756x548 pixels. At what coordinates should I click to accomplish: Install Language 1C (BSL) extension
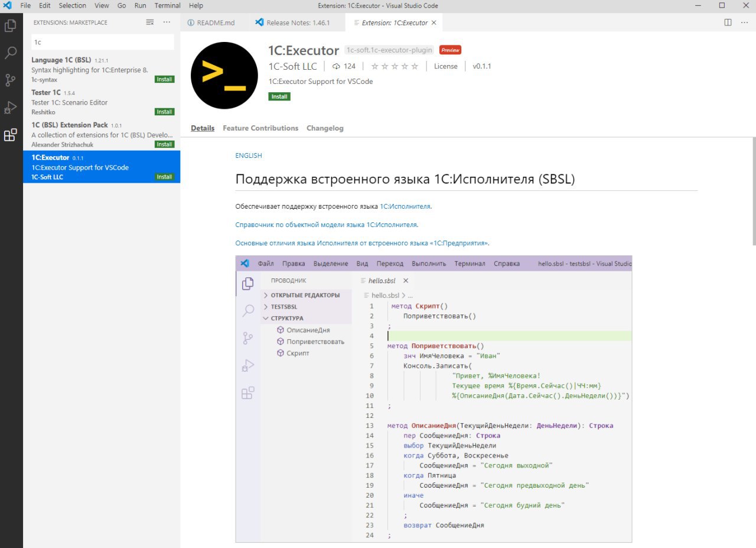165,79
